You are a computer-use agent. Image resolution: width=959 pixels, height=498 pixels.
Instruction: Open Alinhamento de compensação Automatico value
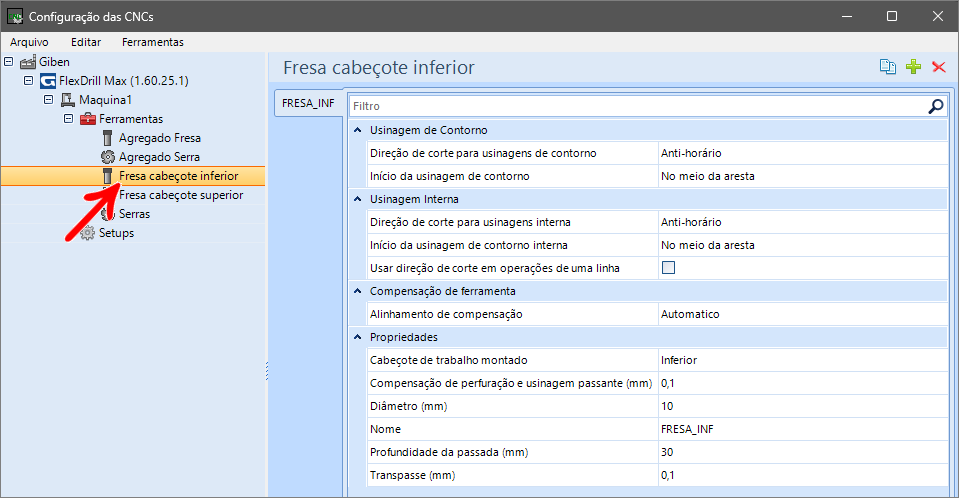(x=802, y=314)
